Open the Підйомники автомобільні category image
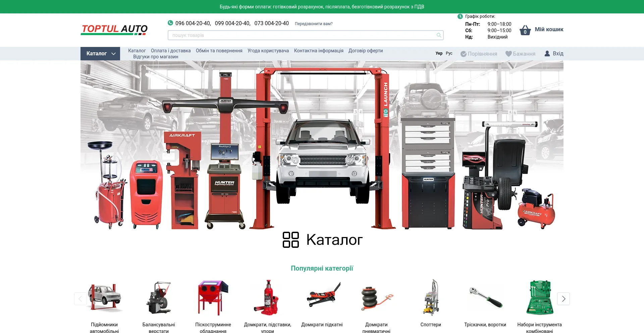The width and height of the screenshot is (644, 333). [x=104, y=298]
